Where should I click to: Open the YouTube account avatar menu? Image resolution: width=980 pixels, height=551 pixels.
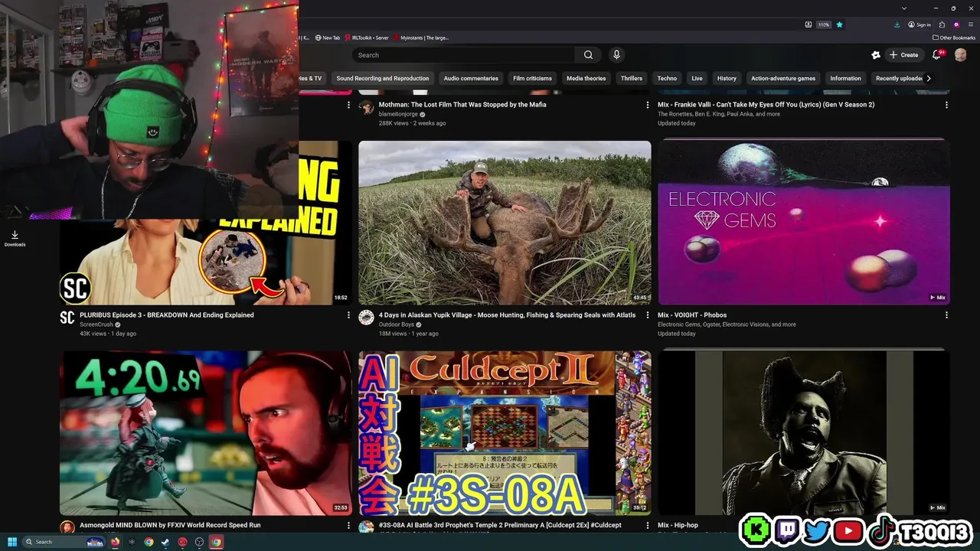960,55
